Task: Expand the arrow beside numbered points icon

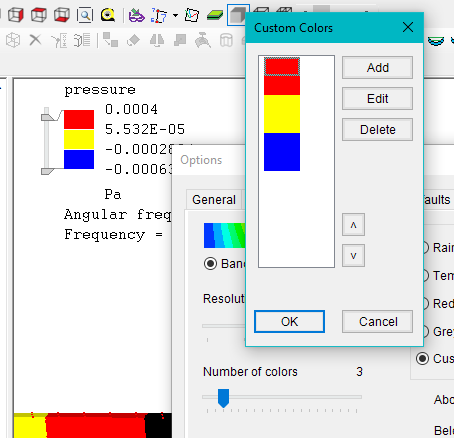Action: [x=175, y=15]
